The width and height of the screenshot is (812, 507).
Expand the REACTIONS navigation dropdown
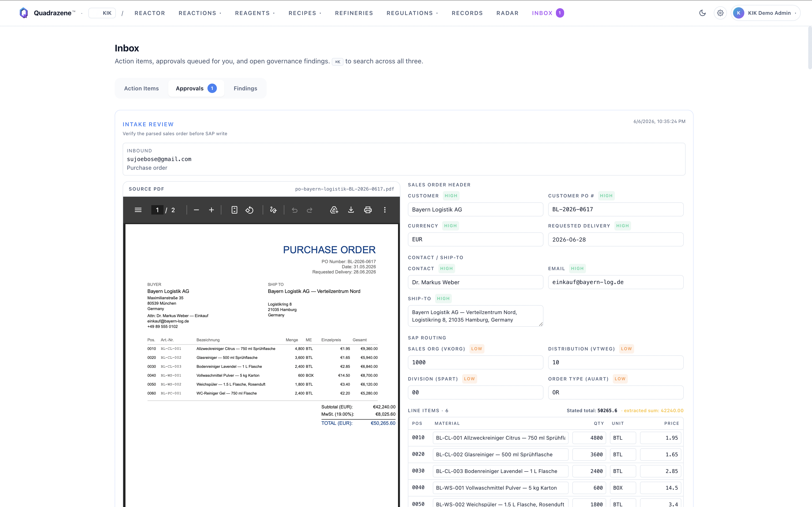pos(200,13)
